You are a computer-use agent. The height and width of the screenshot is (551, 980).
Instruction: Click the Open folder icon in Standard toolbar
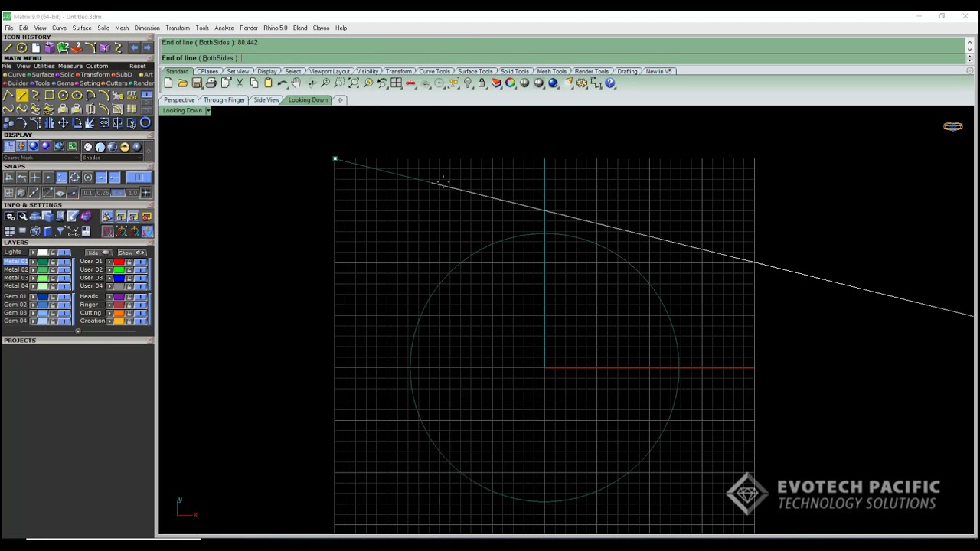tap(183, 83)
